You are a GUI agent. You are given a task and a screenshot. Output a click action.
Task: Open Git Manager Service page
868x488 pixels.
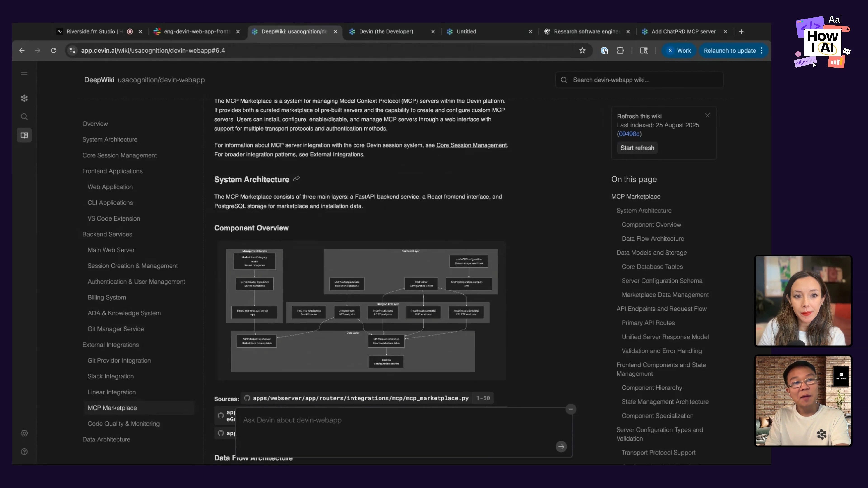click(116, 329)
